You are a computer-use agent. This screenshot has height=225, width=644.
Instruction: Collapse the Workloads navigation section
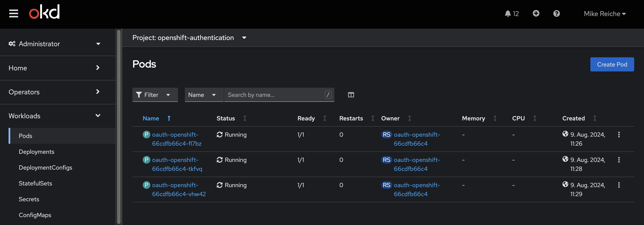[x=54, y=116]
